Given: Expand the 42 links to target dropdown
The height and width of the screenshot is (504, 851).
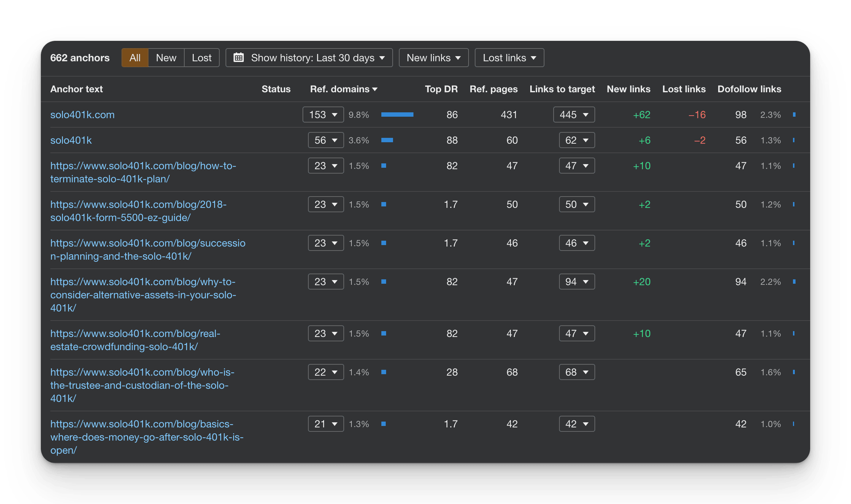Looking at the screenshot, I should [x=577, y=424].
